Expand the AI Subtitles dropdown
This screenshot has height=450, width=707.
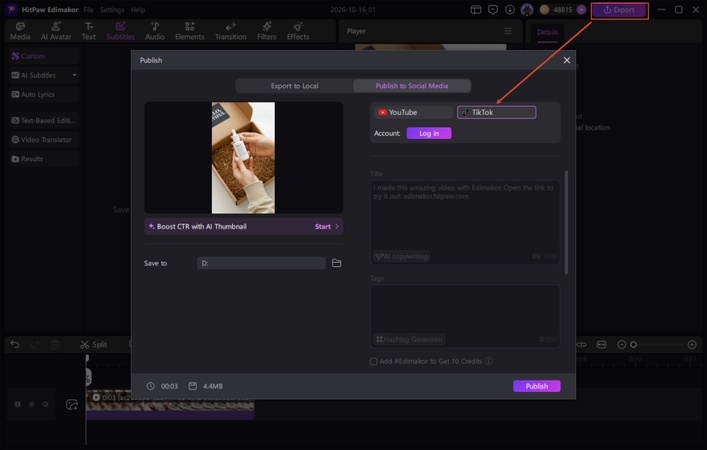(74, 75)
